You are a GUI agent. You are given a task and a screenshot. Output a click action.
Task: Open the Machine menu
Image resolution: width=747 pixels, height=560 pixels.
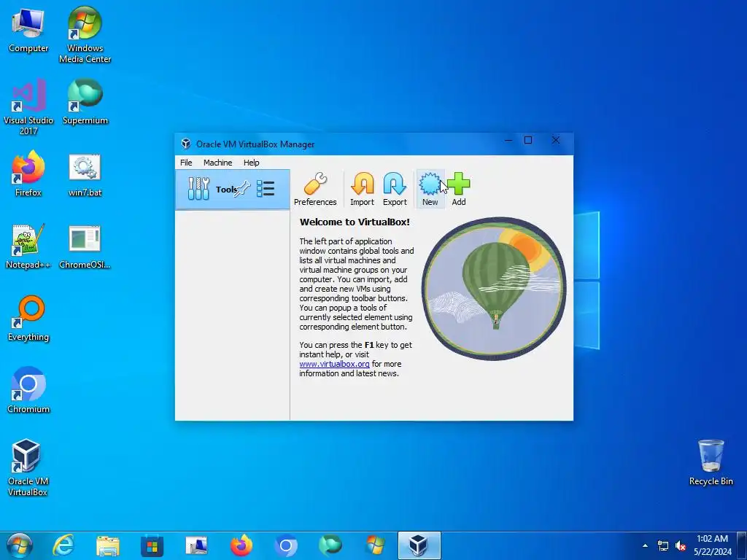[217, 163]
